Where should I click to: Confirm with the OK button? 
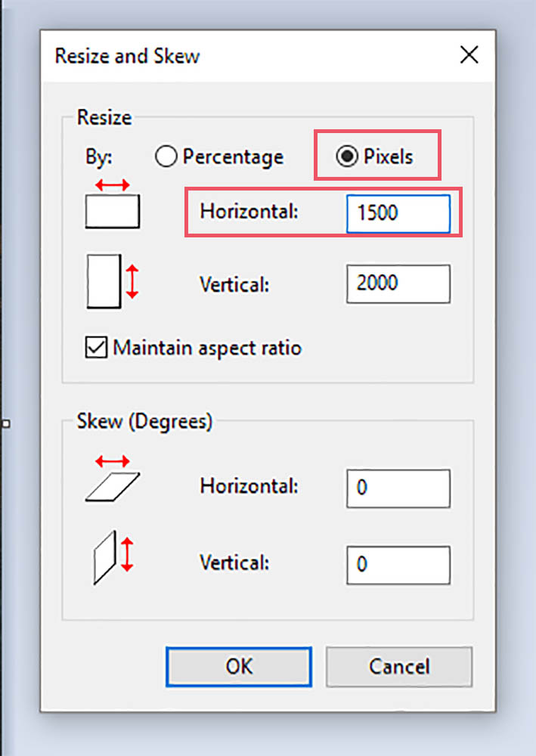238,666
